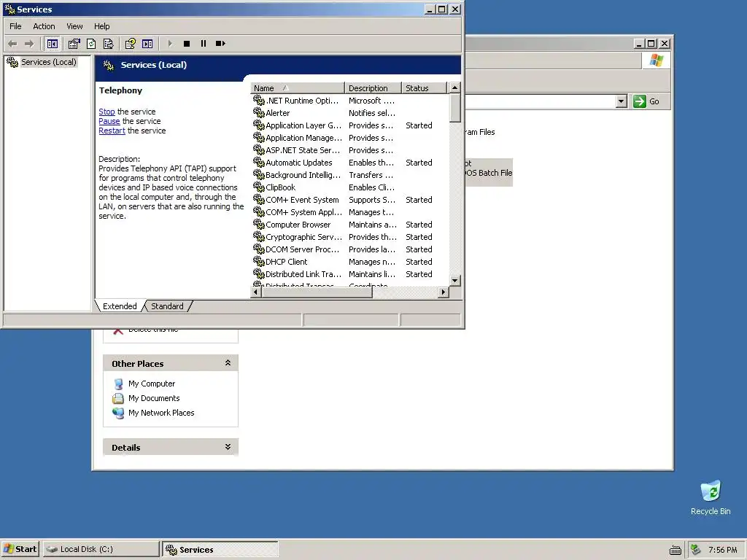Click the Export List toolbar icon
This screenshot has height=560, width=747.
[109, 44]
